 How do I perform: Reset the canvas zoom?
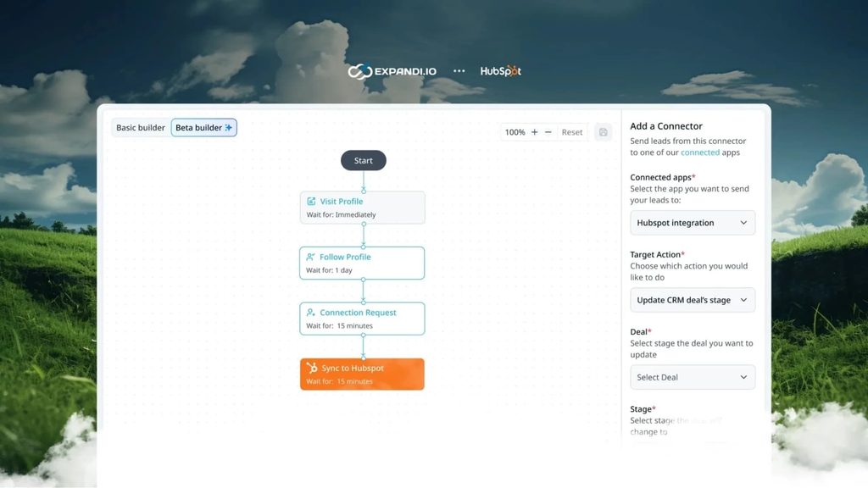tap(572, 131)
